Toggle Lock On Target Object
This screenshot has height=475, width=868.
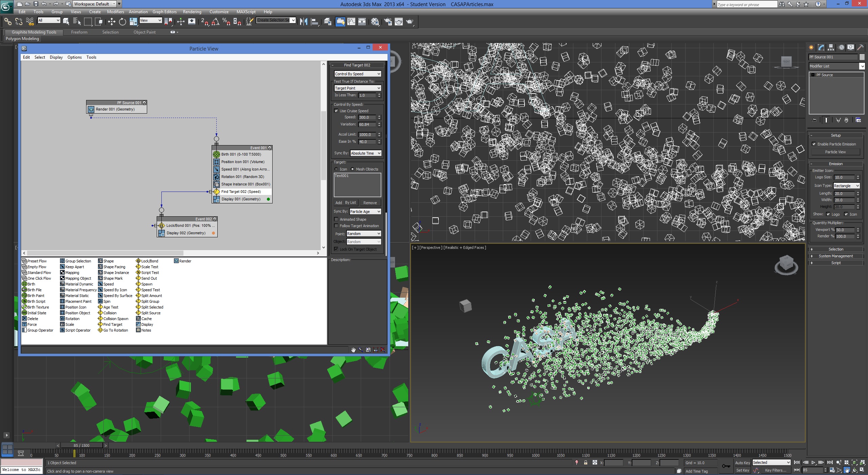(x=336, y=249)
